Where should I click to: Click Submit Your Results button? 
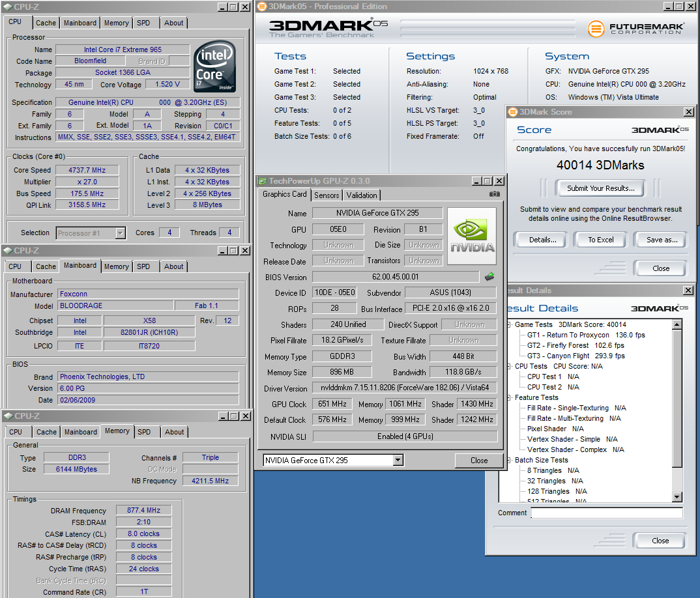tap(600, 188)
